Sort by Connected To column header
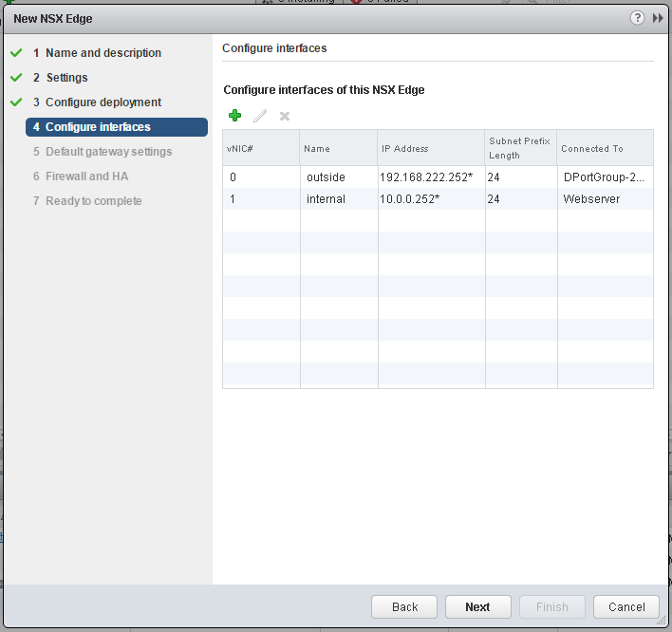 point(606,148)
